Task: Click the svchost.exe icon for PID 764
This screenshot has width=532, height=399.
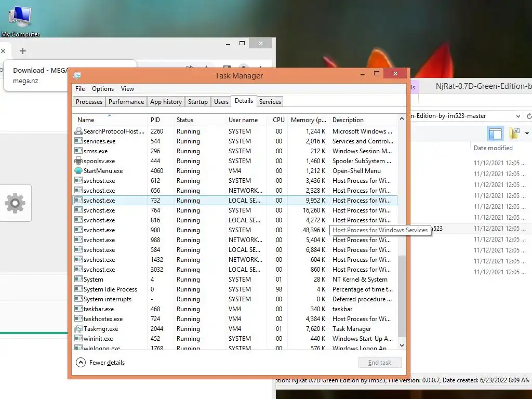Action: coord(78,210)
